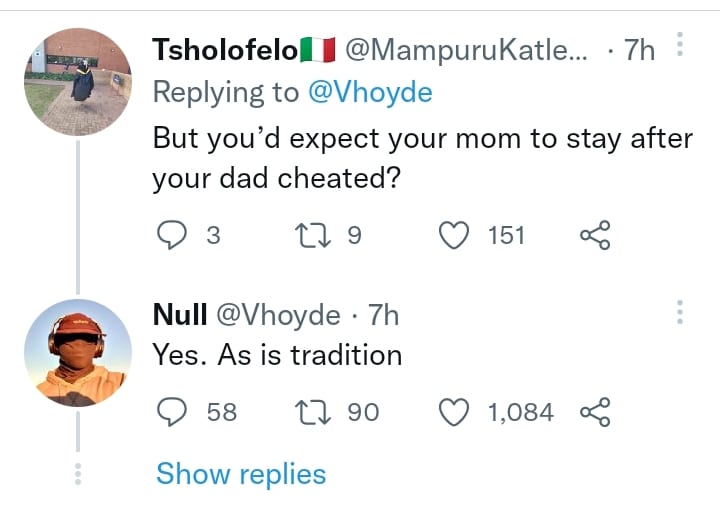720x516 pixels.
Task: Open the 7h timestamp on Tsholofelo's tweet
Action: (x=639, y=48)
